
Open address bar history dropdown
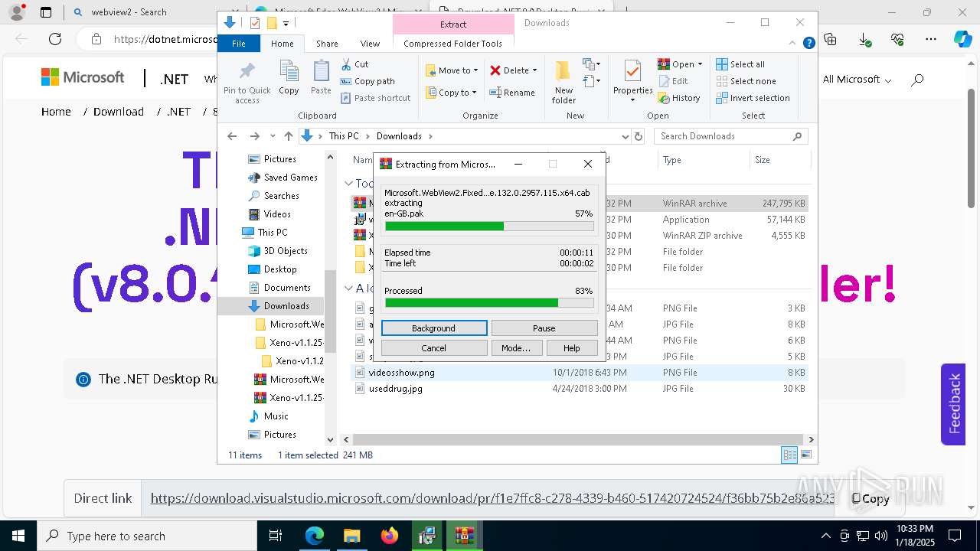tap(625, 136)
